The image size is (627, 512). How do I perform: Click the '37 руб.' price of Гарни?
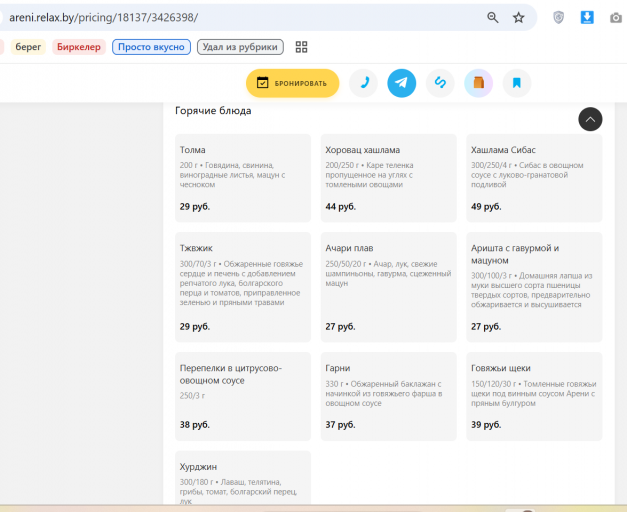tap(340, 425)
